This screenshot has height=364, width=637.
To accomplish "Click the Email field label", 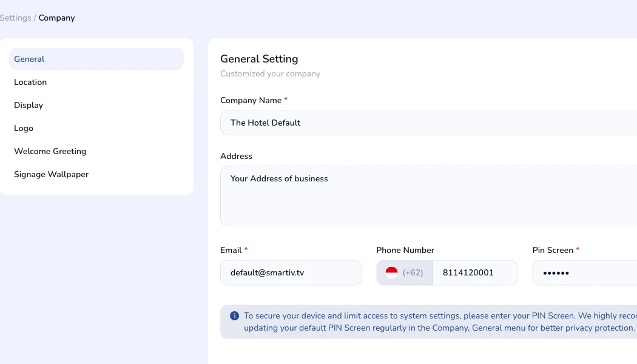I will click(231, 250).
